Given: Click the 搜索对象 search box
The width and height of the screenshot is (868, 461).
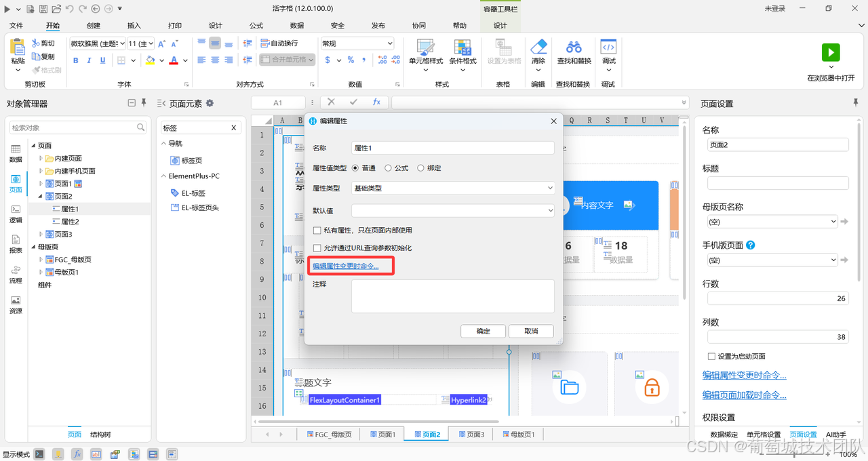Looking at the screenshot, I should pos(79,127).
